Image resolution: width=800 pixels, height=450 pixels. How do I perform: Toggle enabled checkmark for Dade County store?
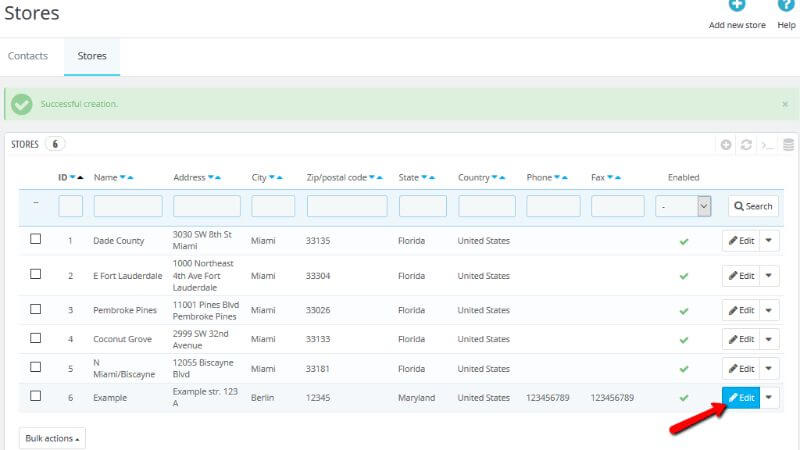point(684,241)
